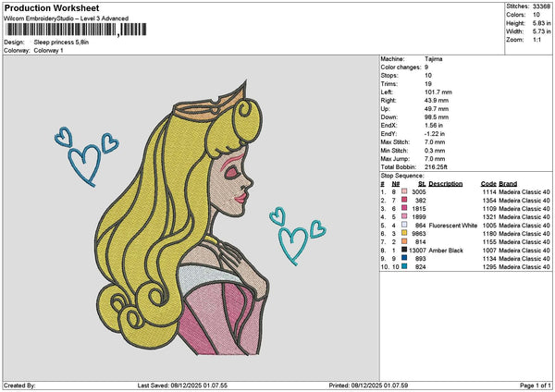
Task: Click the 'Created By:' footer label
Action: click(19, 386)
